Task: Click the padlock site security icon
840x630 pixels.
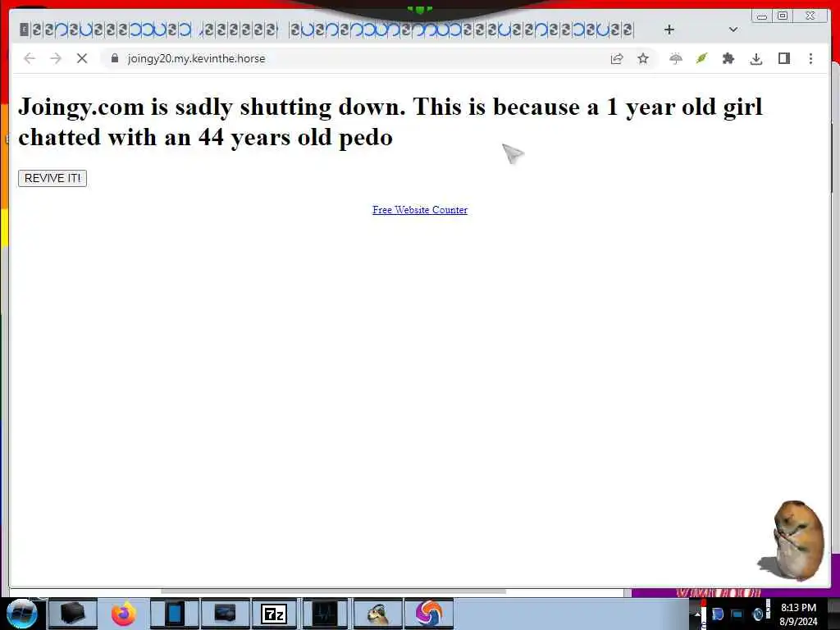Action: (x=115, y=58)
